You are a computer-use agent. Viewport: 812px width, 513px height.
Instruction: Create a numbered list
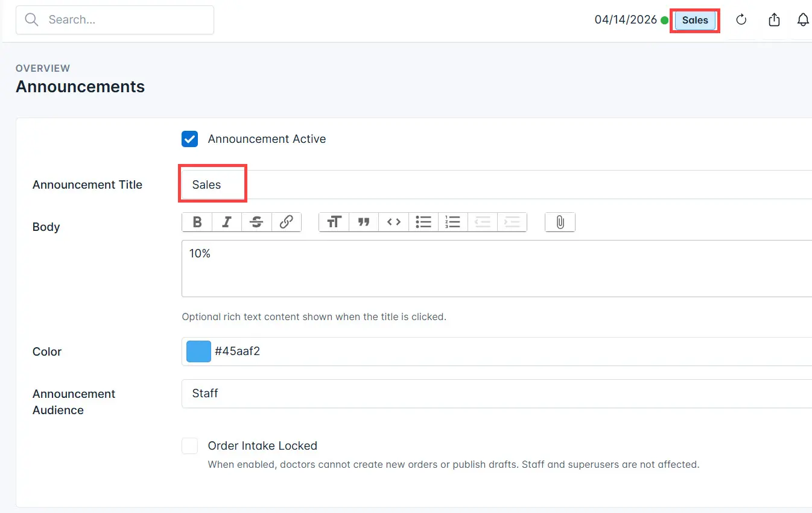[453, 222]
